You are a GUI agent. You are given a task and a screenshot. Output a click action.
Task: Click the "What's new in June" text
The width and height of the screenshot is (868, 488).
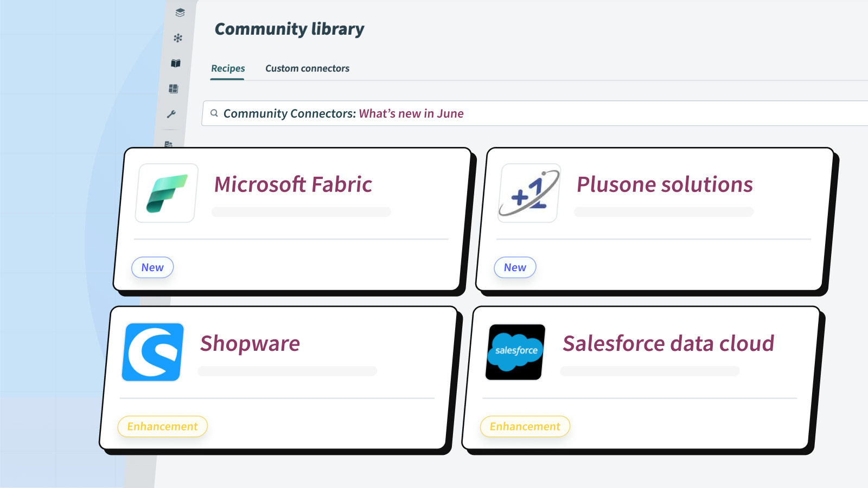[411, 113]
